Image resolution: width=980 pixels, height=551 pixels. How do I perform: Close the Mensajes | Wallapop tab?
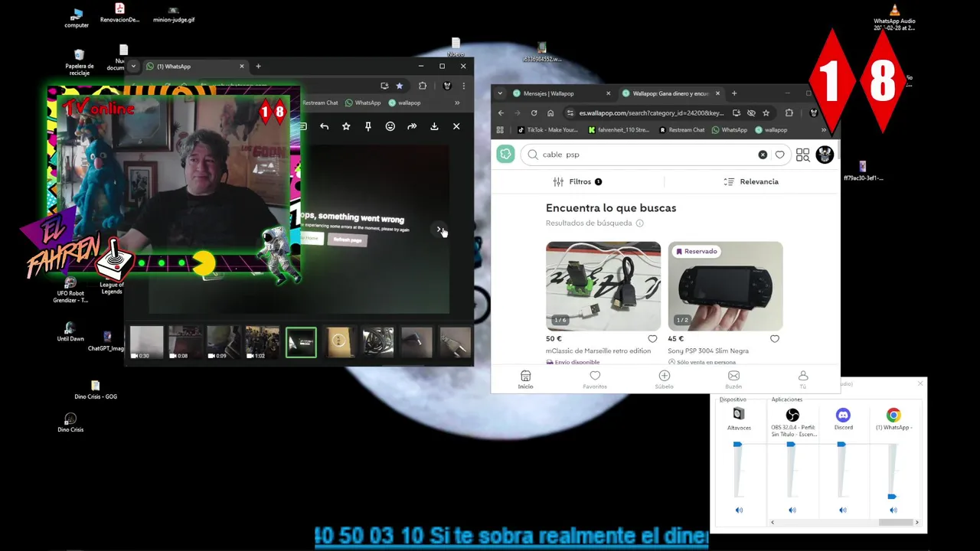[609, 93]
